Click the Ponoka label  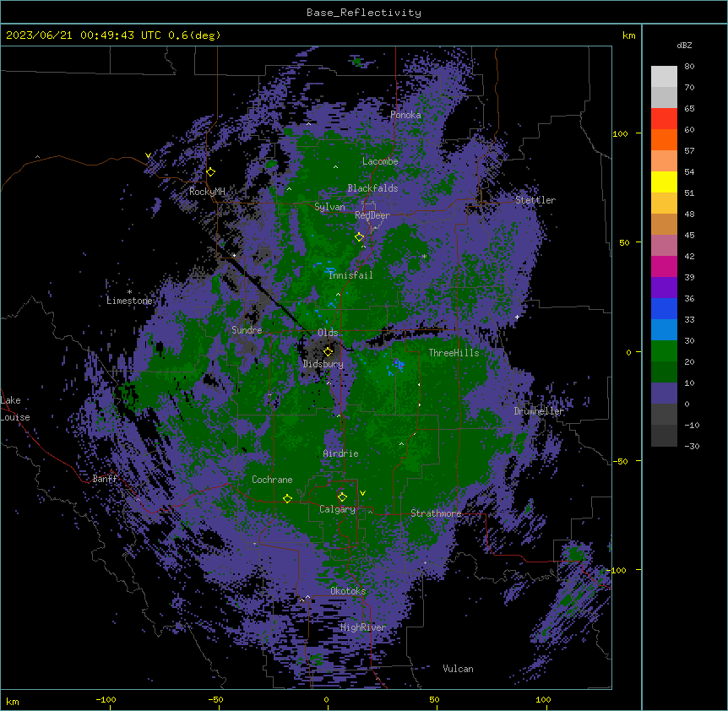point(405,115)
